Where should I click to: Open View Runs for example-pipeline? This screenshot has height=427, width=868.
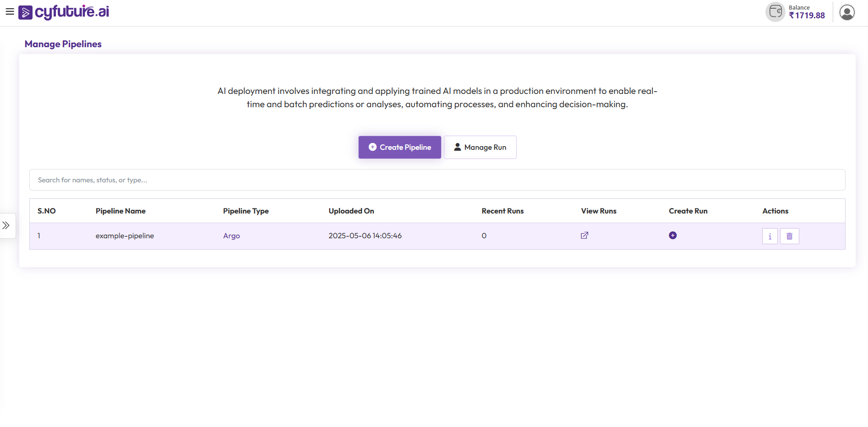tap(584, 235)
